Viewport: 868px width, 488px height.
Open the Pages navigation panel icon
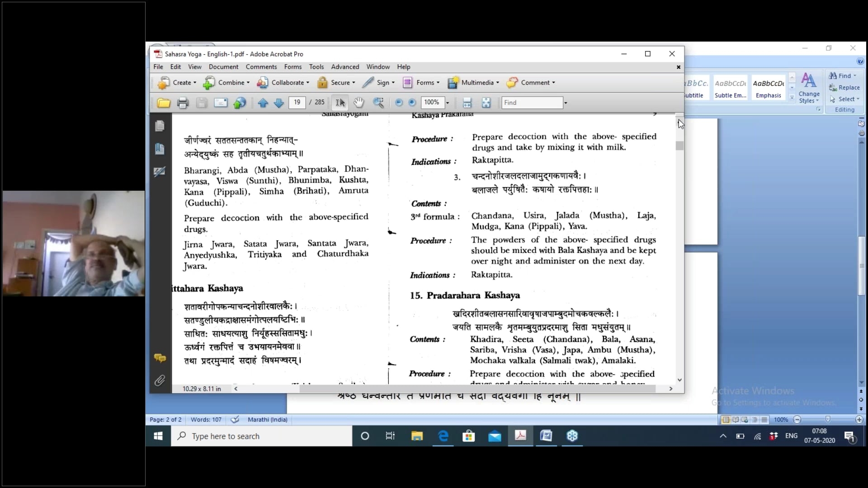[160, 126]
